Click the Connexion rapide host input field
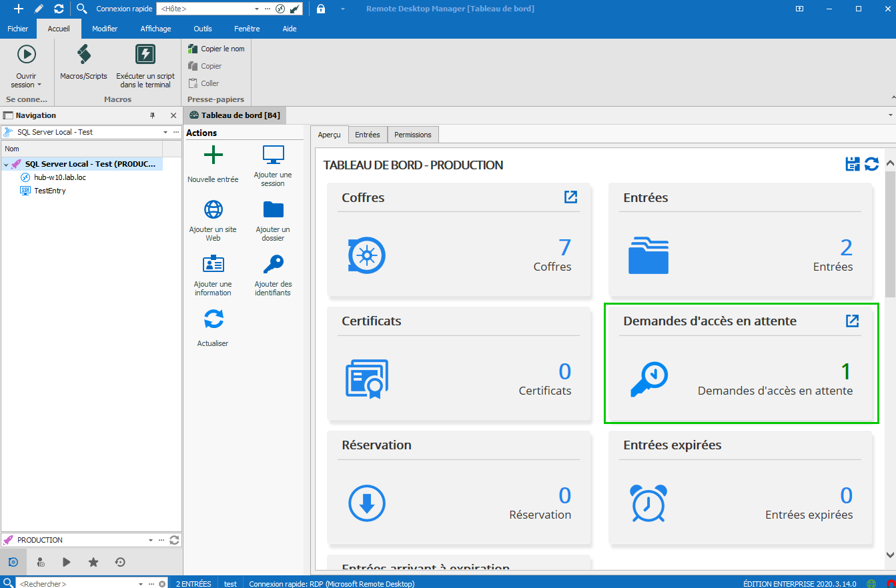The image size is (896, 588). [207, 9]
